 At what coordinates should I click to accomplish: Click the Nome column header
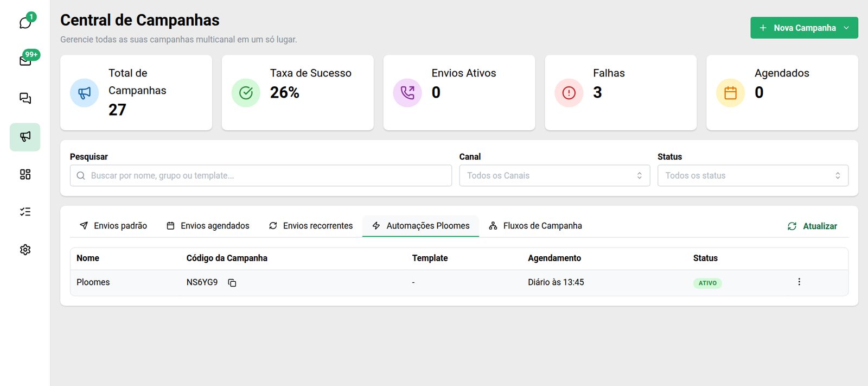(x=88, y=258)
